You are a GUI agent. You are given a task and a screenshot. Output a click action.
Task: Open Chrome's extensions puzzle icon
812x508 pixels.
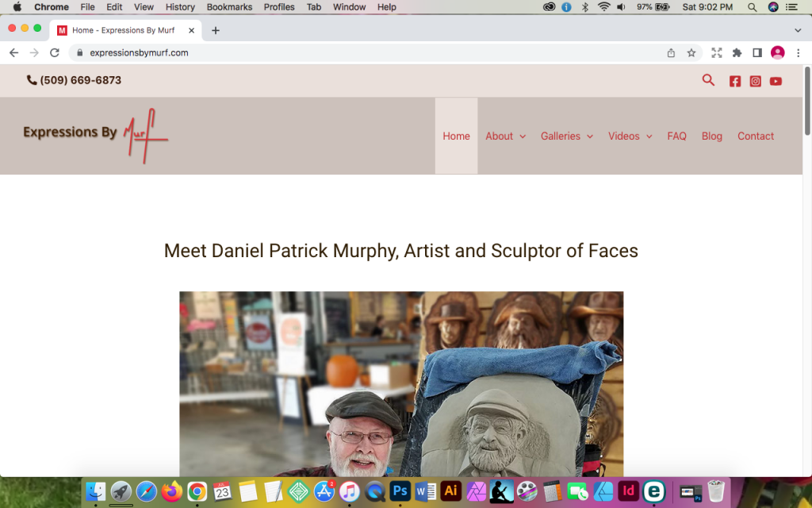click(x=737, y=52)
